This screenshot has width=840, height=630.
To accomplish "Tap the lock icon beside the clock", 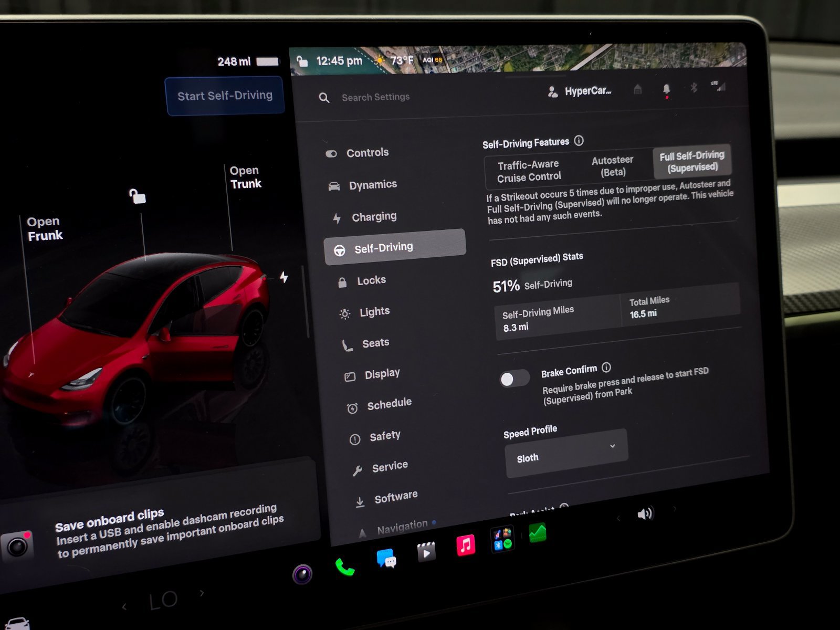I will (302, 61).
